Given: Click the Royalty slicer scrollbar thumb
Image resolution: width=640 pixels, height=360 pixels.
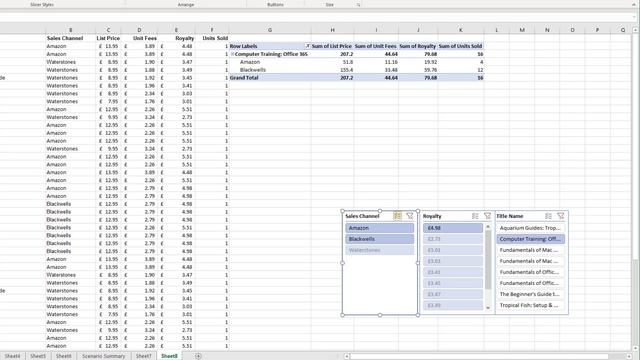Looking at the screenshot, I should (488, 260).
